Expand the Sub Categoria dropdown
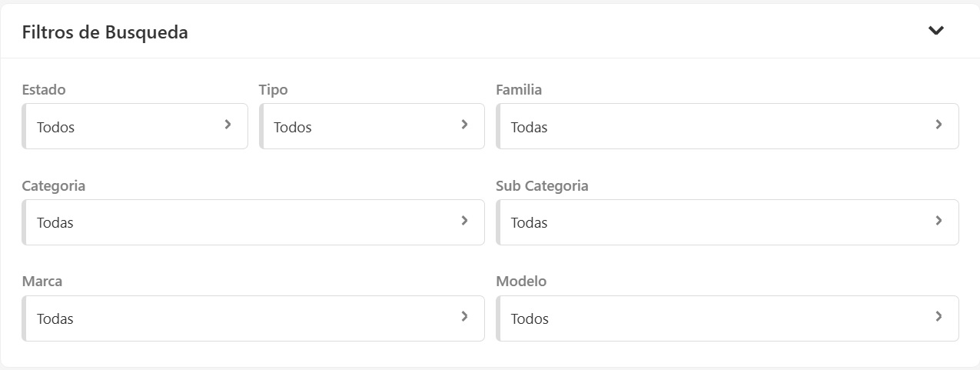This screenshot has height=370, width=980. [715, 223]
